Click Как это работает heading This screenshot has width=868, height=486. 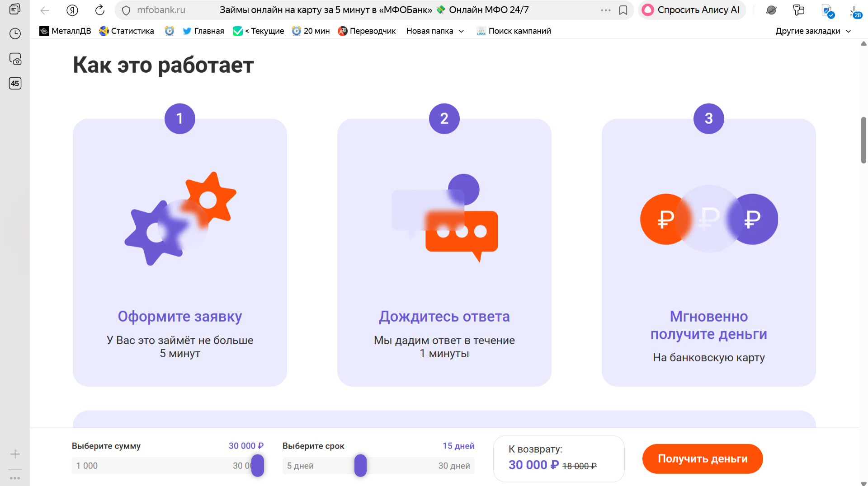tap(163, 65)
